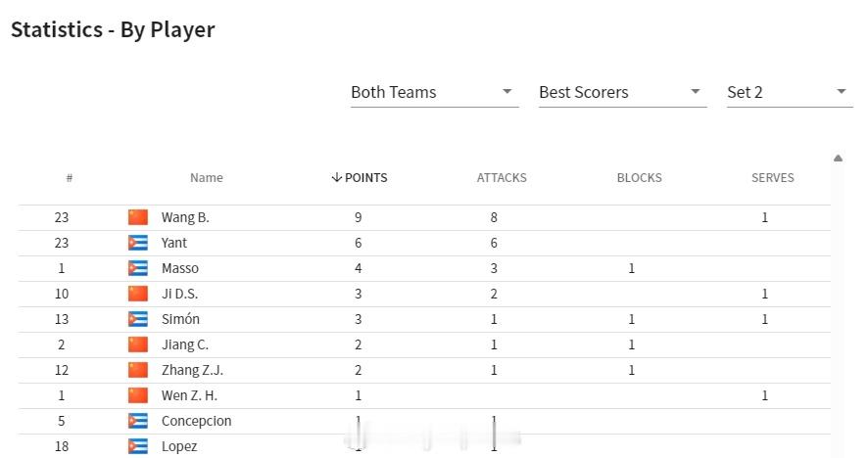Open the Best Scorers dropdown

(x=623, y=92)
